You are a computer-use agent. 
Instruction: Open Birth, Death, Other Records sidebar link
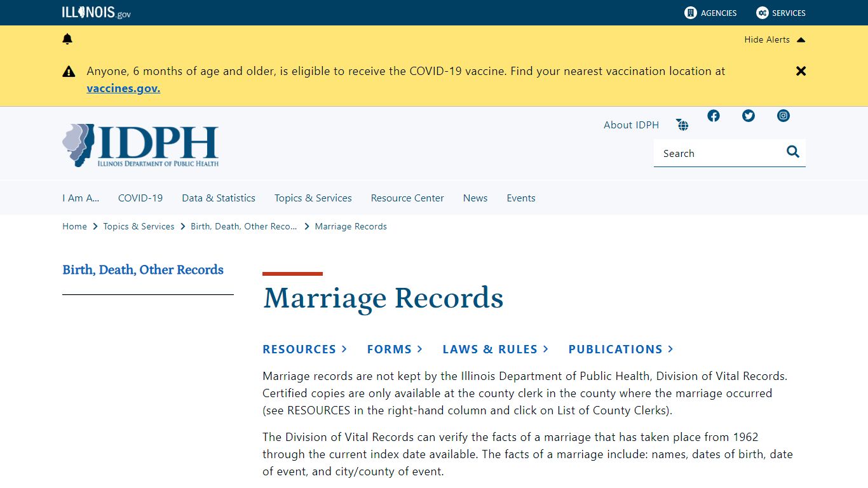click(x=143, y=269)
